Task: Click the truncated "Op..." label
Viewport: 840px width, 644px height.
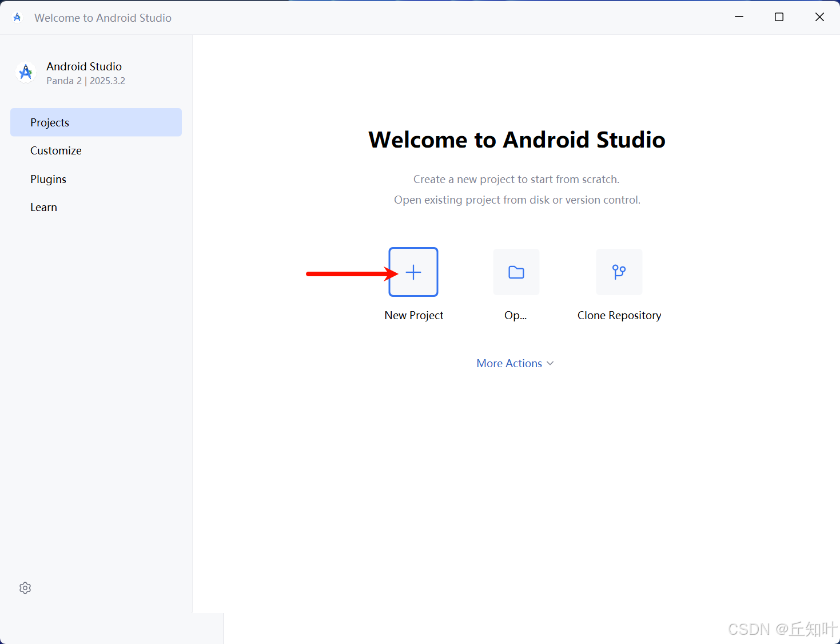Action: pos(516,315)
